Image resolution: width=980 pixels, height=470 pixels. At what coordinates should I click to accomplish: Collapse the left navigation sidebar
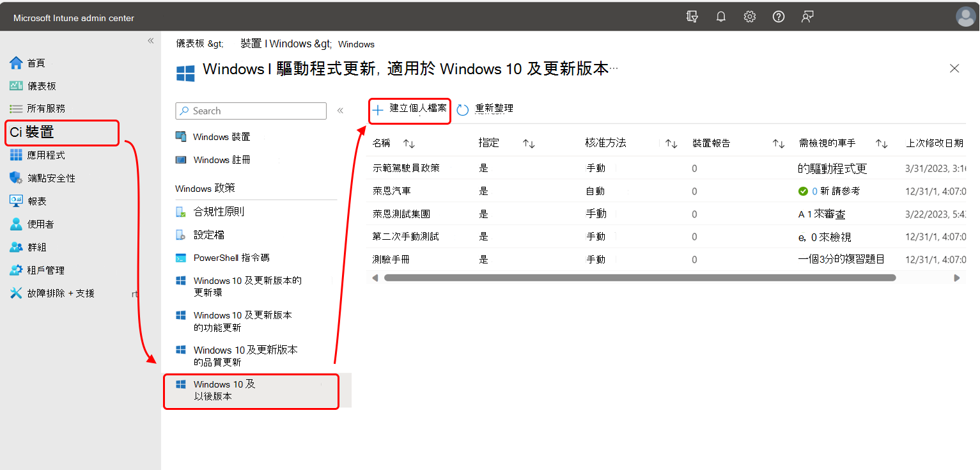pyautogui.click(x=151, y=41)
